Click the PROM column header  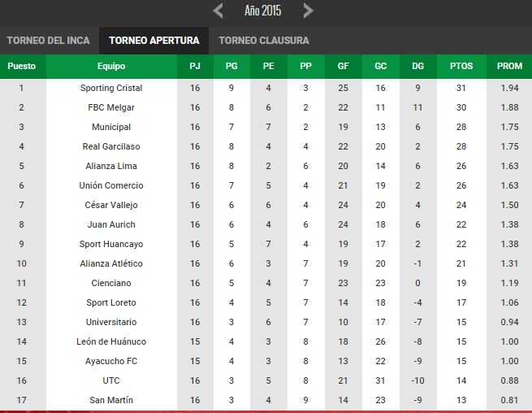coord(509,66)
